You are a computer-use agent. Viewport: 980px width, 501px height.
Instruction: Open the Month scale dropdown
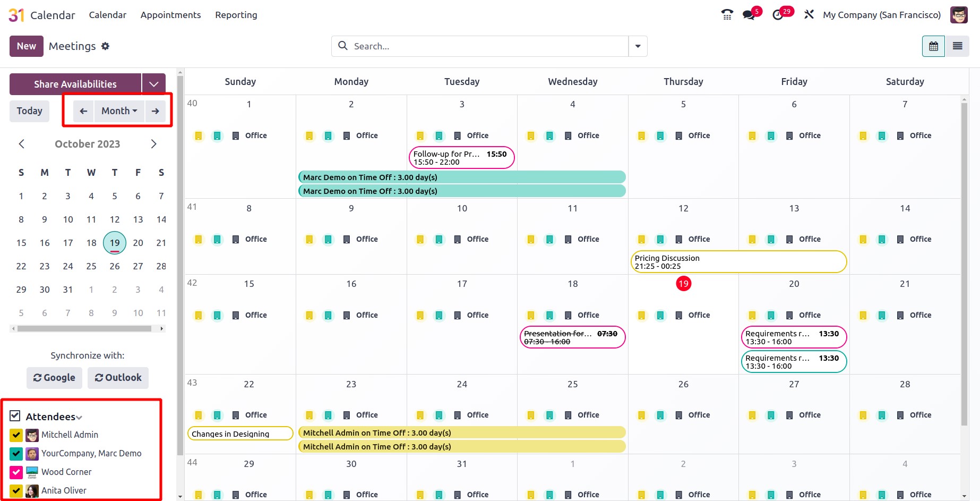click(119, 111)
